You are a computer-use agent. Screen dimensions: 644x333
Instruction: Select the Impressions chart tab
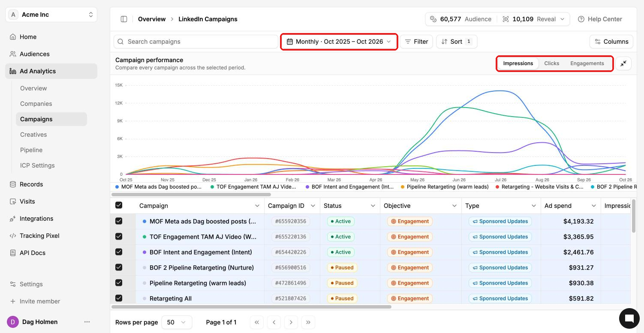pyautogui.click(x=518, y=63)
